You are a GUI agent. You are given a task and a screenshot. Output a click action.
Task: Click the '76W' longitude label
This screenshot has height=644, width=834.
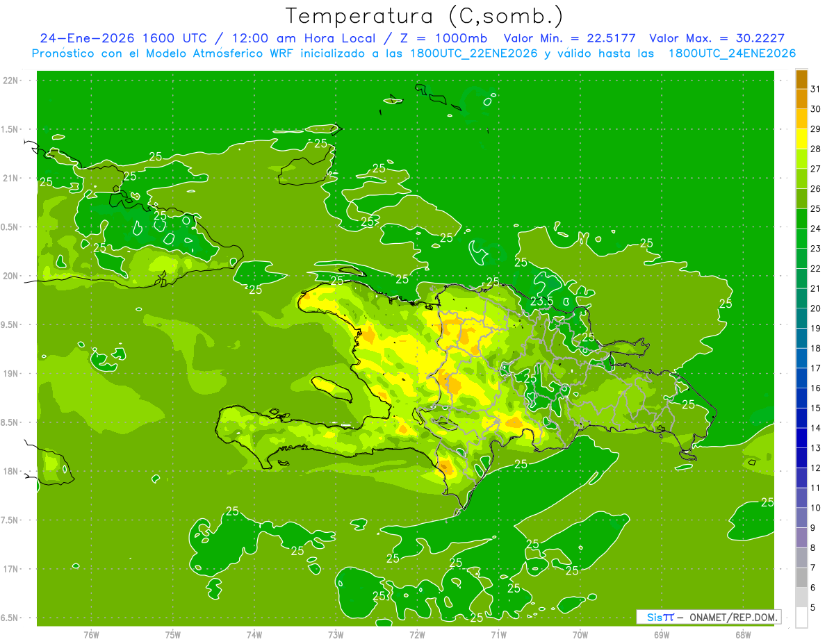coord(90,635)
